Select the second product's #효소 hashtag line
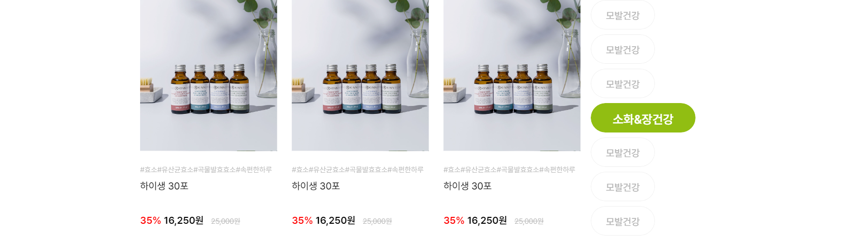The image size is (868, 238). pos(358,169)
